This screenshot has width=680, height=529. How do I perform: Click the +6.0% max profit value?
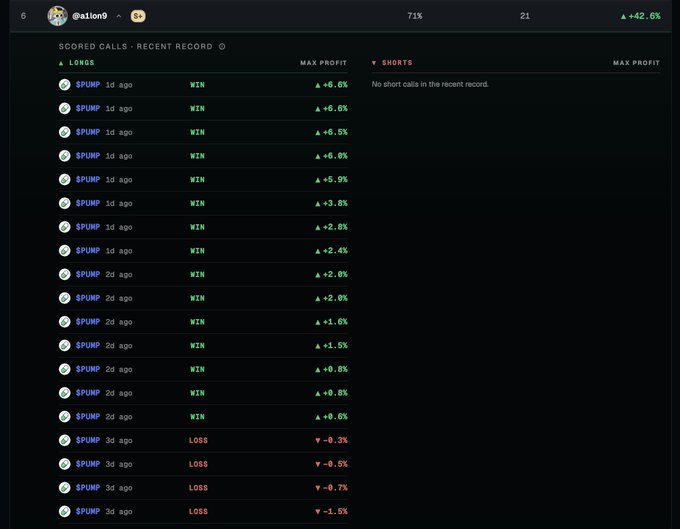point(331,156)
